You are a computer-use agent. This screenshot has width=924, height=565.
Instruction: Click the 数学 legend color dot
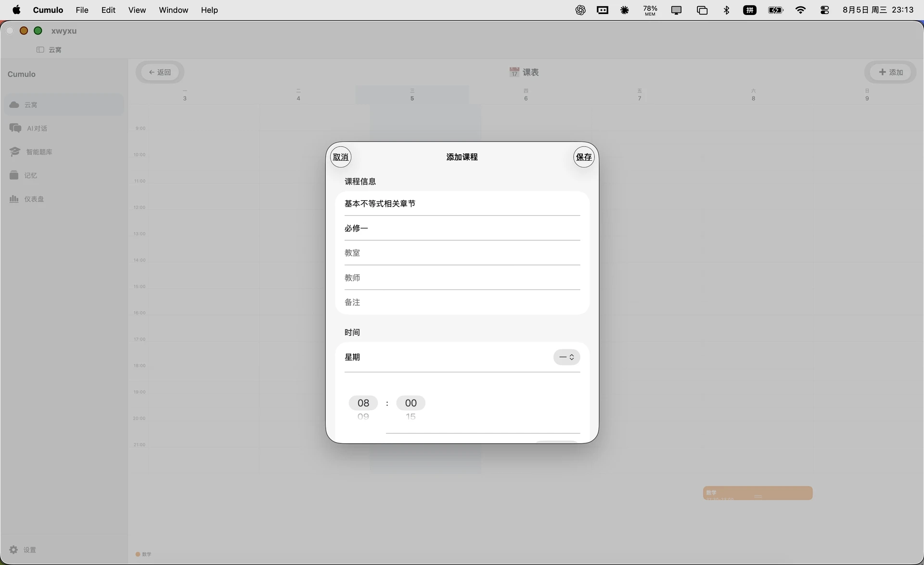pos(138,554)
